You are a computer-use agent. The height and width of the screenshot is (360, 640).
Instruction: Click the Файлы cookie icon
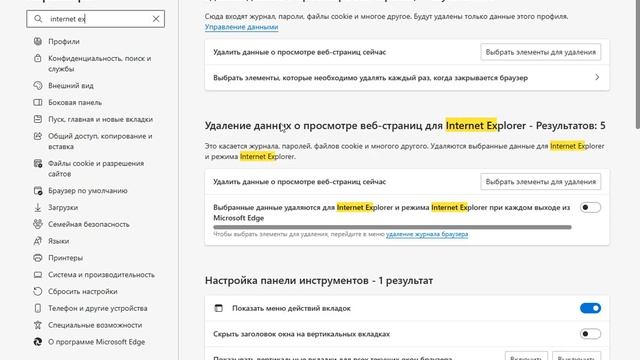click(38, 163)
